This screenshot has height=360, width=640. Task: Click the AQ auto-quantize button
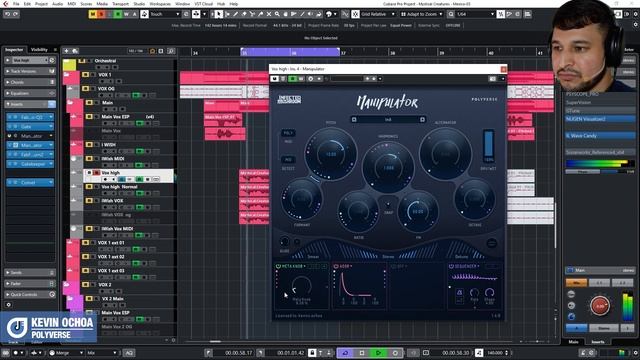pos(129,353)
